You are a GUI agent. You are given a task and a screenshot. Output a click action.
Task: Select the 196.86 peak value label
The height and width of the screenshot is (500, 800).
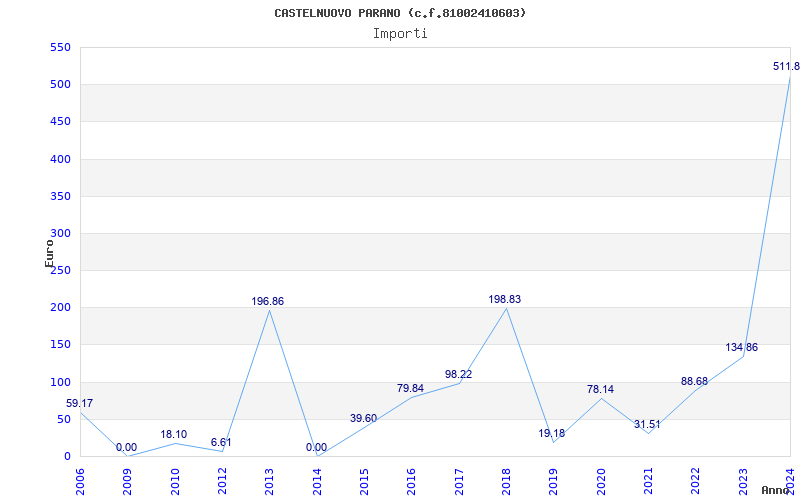[267, 302]
